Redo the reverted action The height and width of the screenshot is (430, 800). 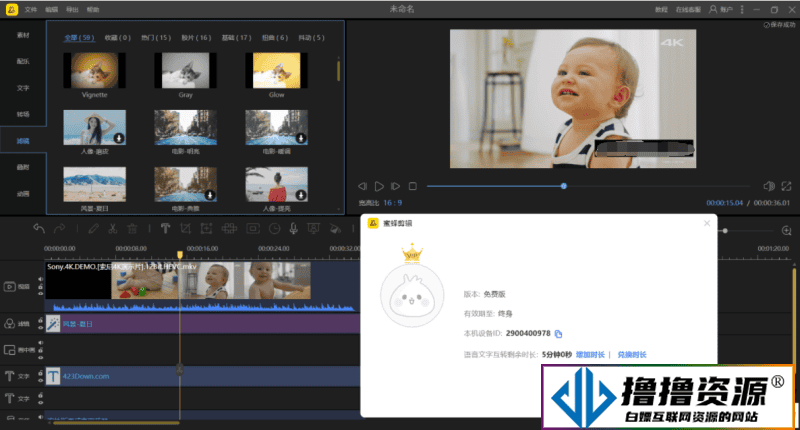[x=60, y=229]
